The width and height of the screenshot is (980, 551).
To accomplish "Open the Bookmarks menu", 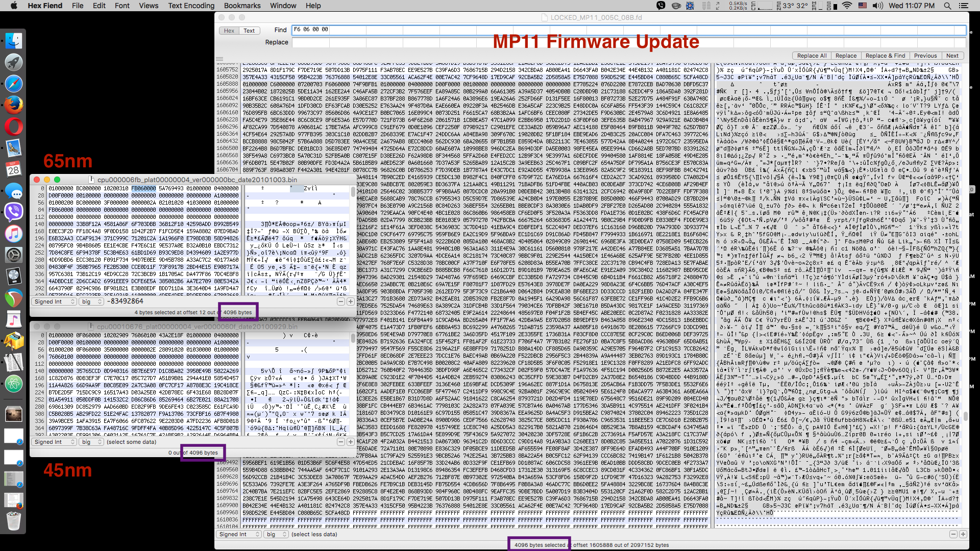I will [242, 6].
